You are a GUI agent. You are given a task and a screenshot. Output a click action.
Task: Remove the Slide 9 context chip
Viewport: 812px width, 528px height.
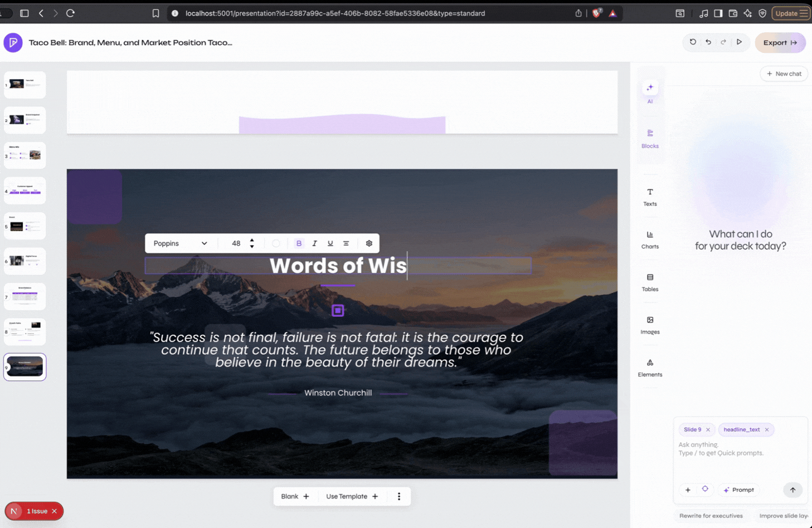click(x=708, y=429)
